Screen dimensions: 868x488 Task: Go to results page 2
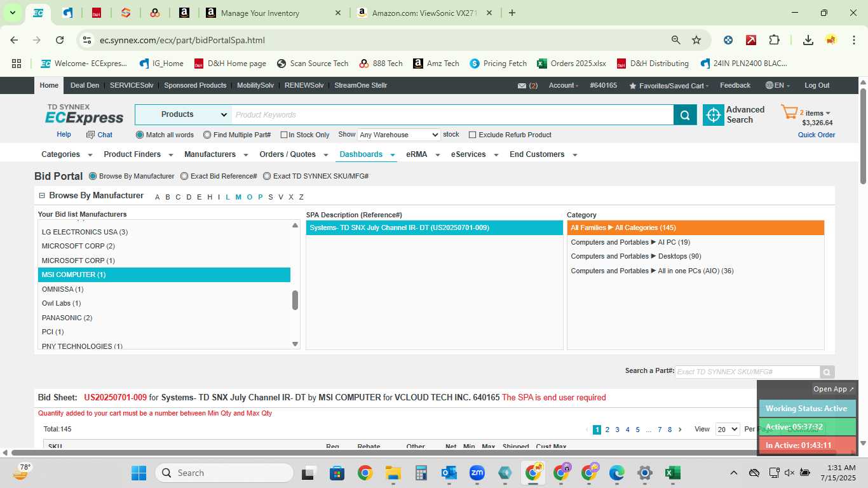pos(607,430)
